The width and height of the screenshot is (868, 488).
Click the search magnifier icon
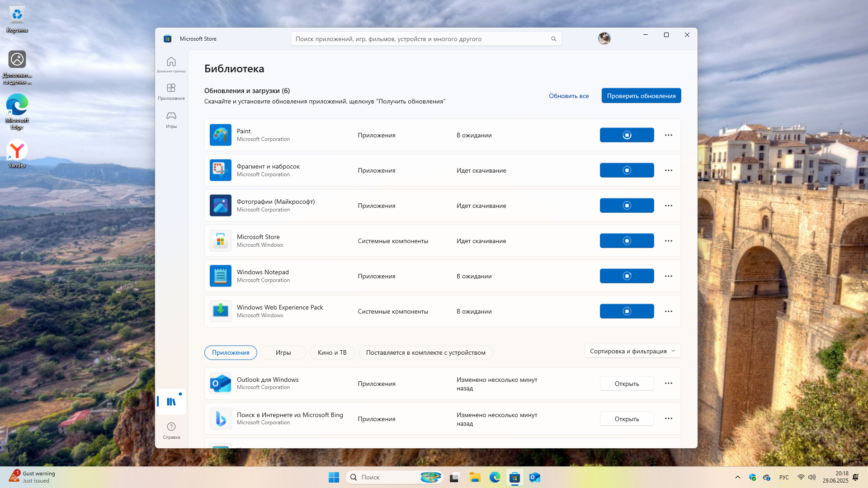pyautogui.click(x=553, y=39)
